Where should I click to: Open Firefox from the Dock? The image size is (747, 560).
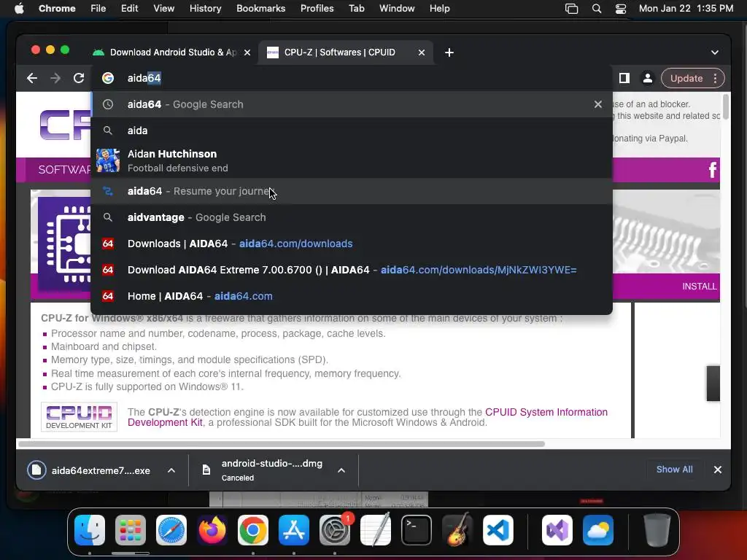(x=212, y=530)
